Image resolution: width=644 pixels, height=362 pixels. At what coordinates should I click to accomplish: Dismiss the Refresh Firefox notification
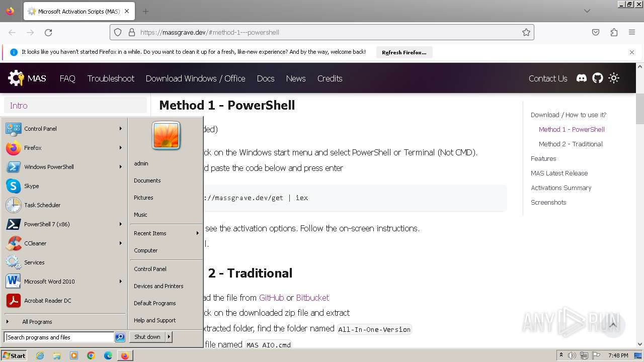tap(632, 52)
